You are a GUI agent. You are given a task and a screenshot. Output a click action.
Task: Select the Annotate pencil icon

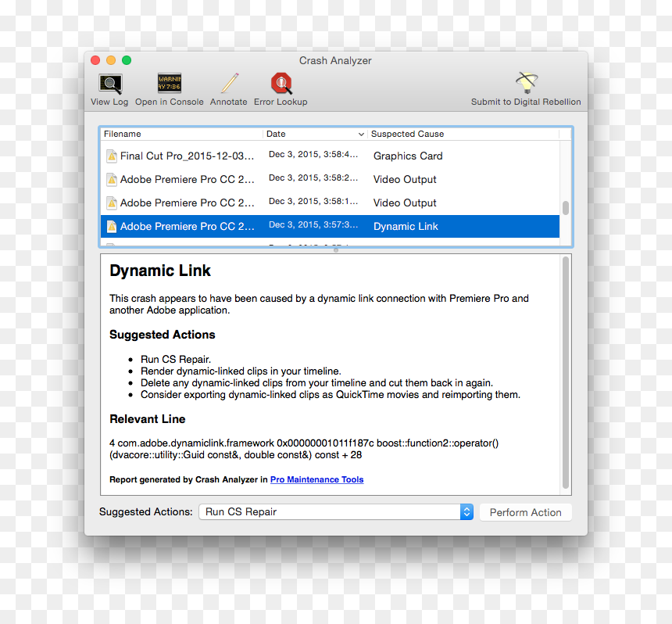[x=229, y=83]
